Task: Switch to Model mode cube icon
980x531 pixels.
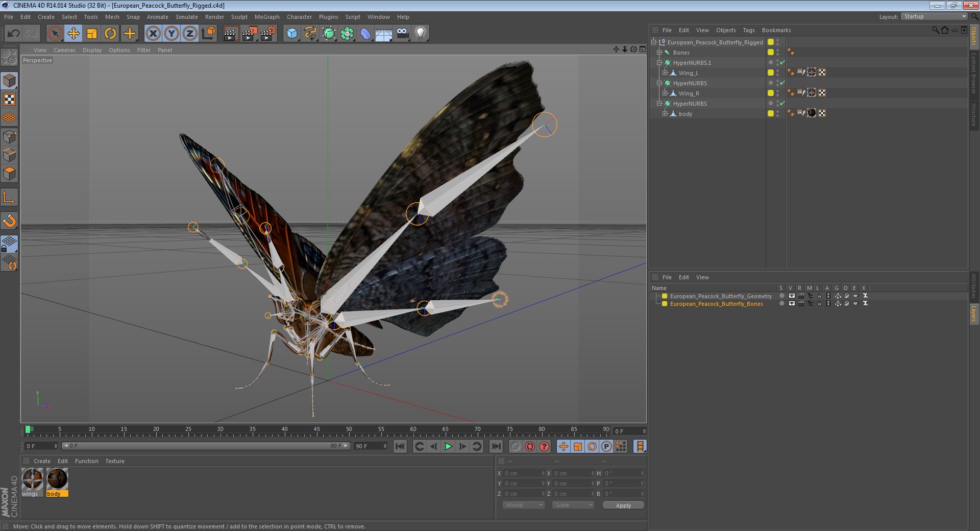Action: coord(9,81)
